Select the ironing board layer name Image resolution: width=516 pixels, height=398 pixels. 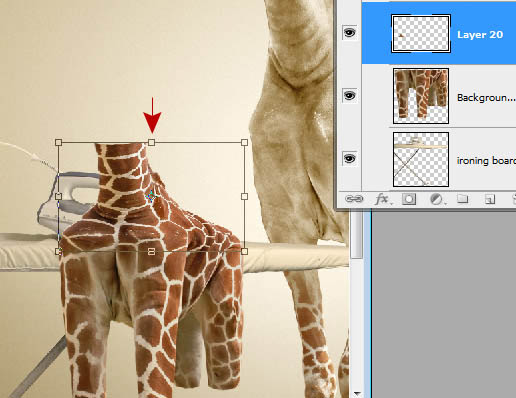(486, 161)
